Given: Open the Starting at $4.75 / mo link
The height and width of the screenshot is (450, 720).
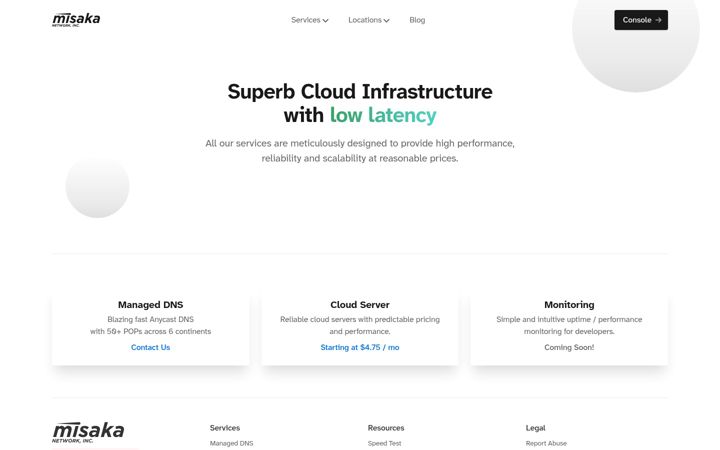Looking at the screenshot, I should 360,348.
